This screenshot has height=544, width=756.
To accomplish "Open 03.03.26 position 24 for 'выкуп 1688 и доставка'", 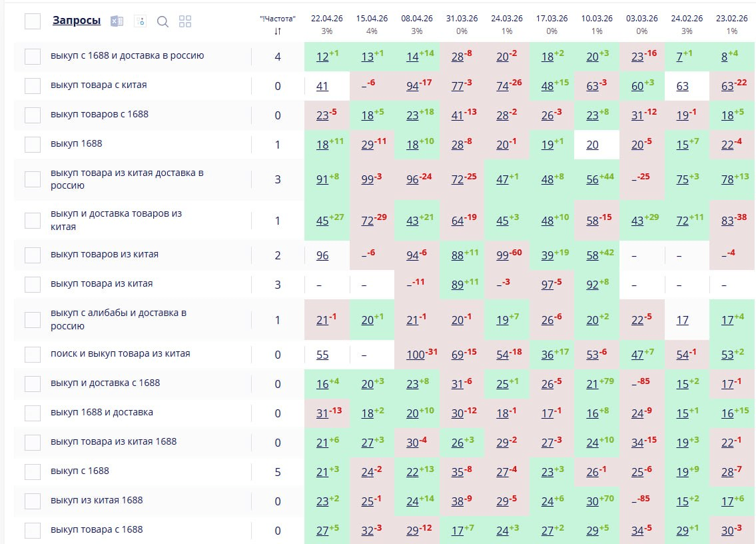I will tap(637, 414).
